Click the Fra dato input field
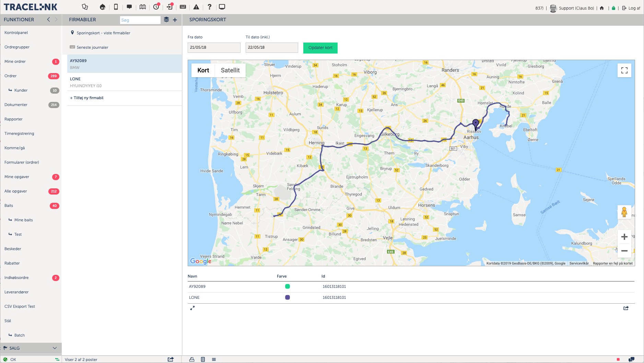The width and height of the screenshot is (644, 363). tap(214, 48)
